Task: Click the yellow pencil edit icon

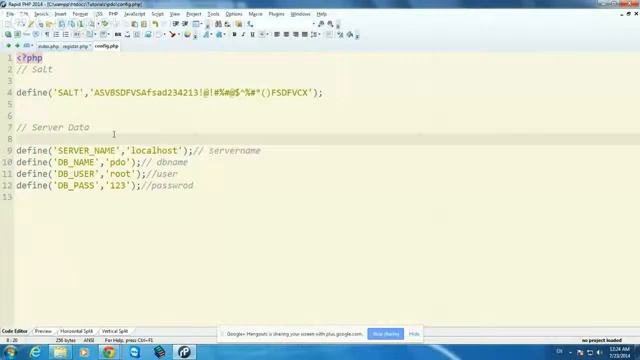Action: (31, 24)
